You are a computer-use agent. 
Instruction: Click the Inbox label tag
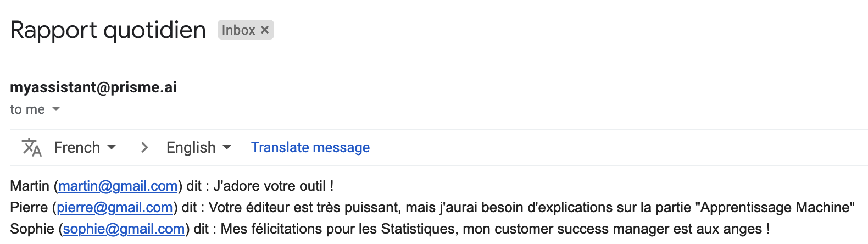(x=246, y=30)
